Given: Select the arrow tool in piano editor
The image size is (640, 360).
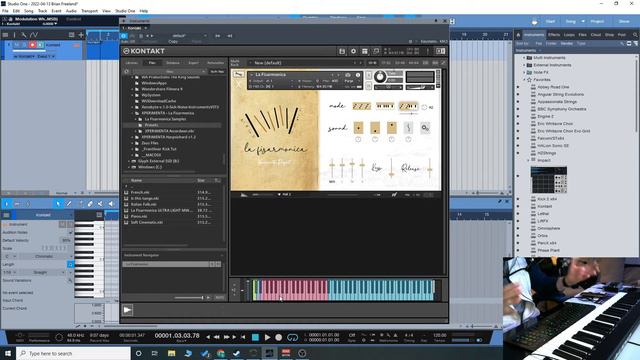Looking at the screenshot, I should point(58,204).
